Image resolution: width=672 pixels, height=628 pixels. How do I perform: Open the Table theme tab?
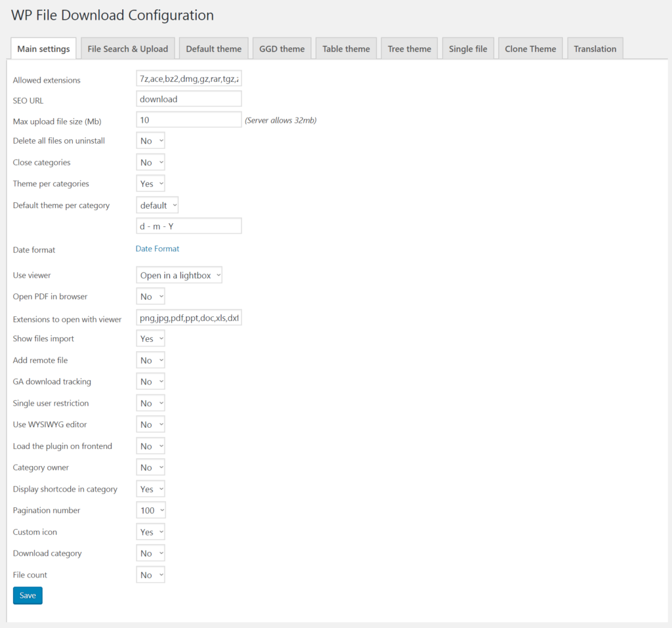[x=346, y=49]
